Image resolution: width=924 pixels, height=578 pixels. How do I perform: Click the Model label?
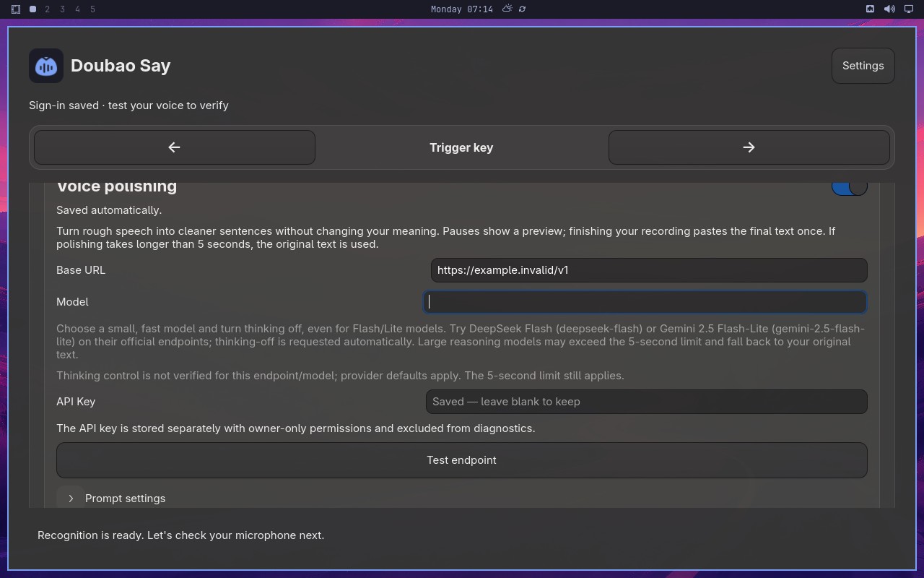[x=72, y=302]
